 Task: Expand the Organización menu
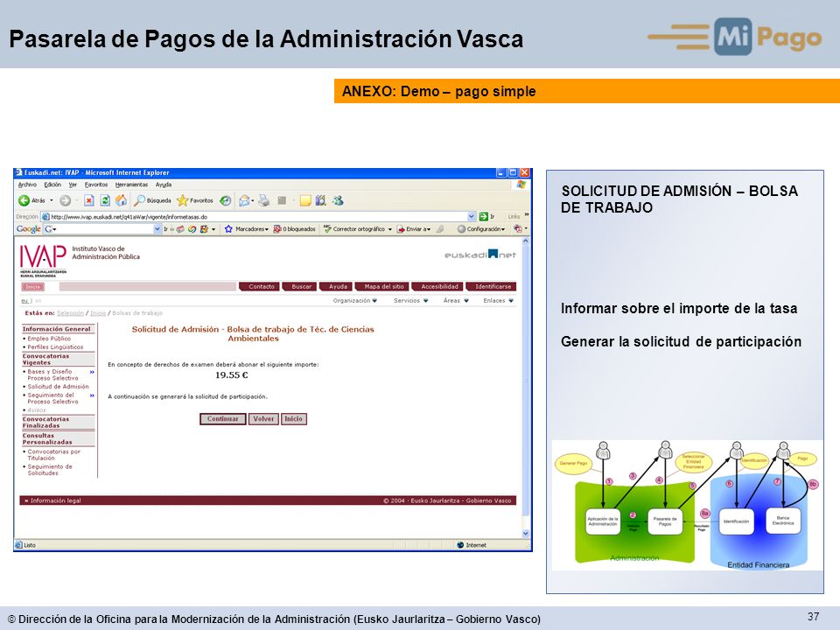point(355,300)
